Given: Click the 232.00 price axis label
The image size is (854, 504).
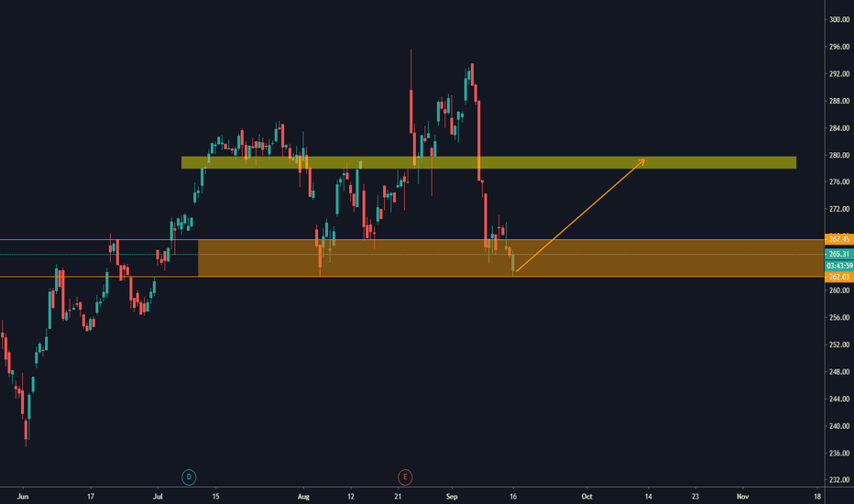Looking at the screenshot, I should (x=839, y=480).
